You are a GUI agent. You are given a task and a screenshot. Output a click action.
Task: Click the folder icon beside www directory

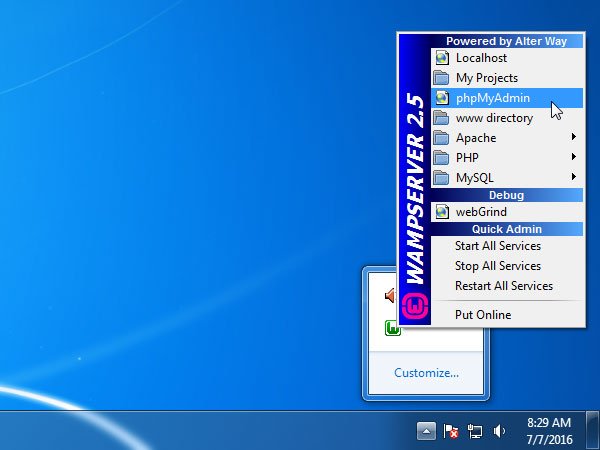pos(441,118)
